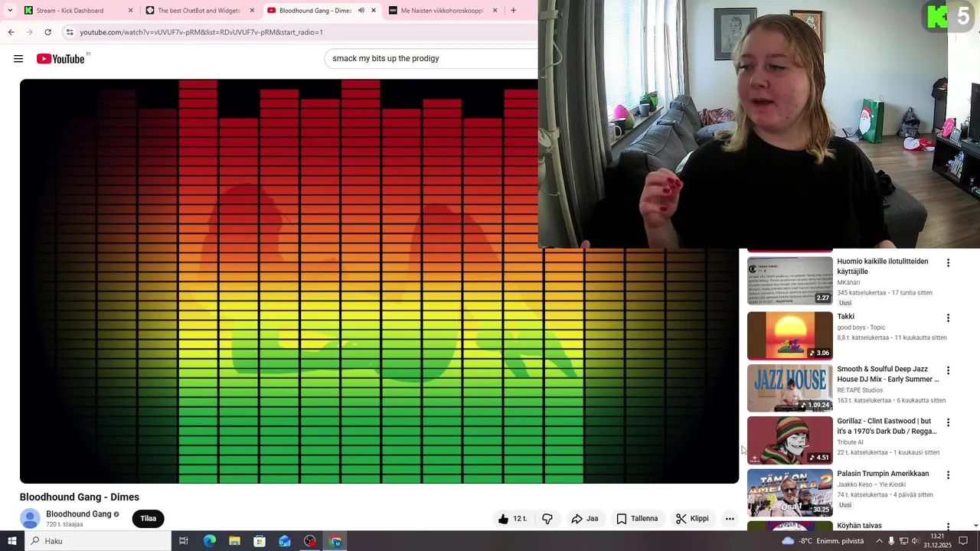980x551 pixels.
Task: Open options menu for Palasin Trumpin Amerikkaan
Action: click(x=948, y=475)
